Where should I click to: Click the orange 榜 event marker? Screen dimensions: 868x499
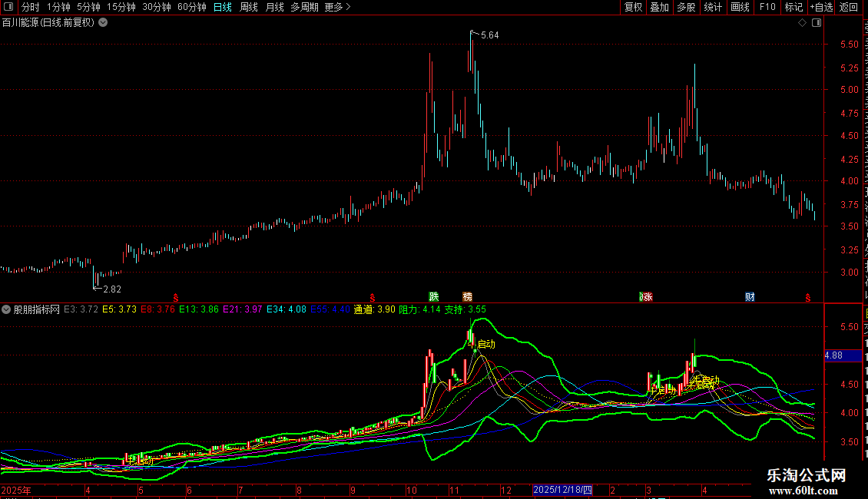[468, 297]
